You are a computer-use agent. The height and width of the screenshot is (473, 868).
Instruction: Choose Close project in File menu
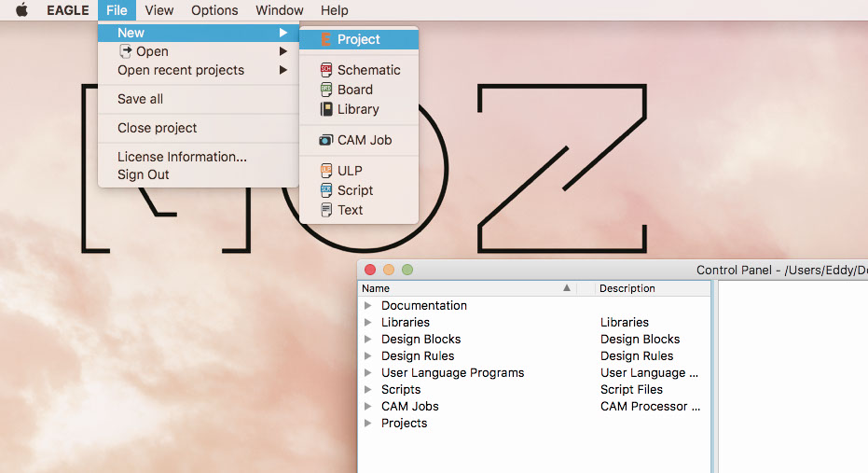click(x=199, y=128)
